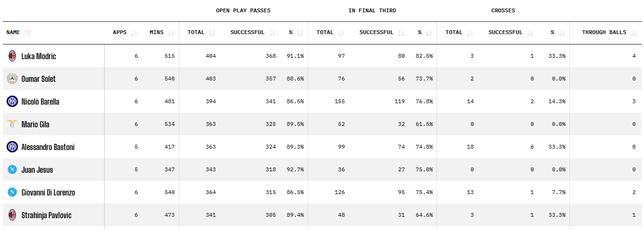Click AC Milan crest beside Strahinja Pavlovic
644x230 pixels.
point(12,215)
